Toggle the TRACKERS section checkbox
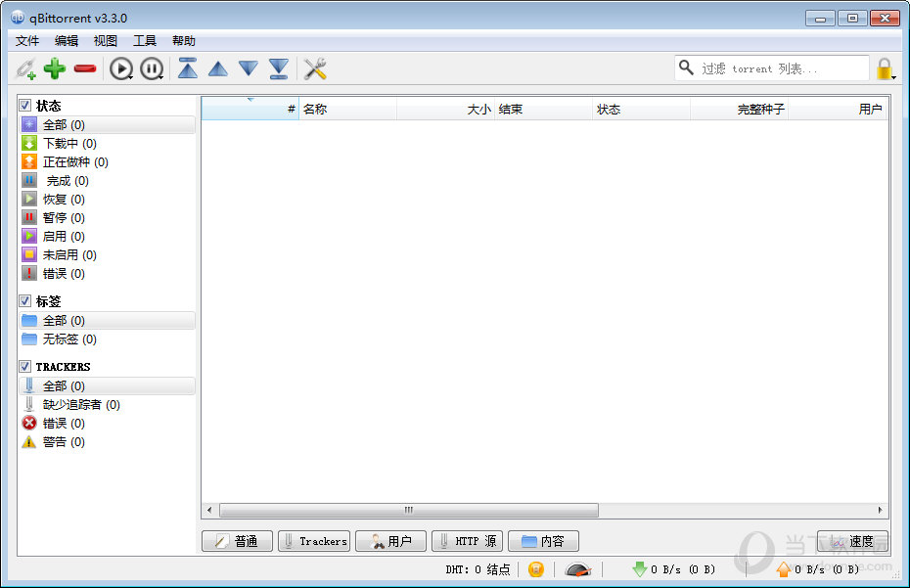The height and width of the screenshot is (588, 910). pos(25,367)
